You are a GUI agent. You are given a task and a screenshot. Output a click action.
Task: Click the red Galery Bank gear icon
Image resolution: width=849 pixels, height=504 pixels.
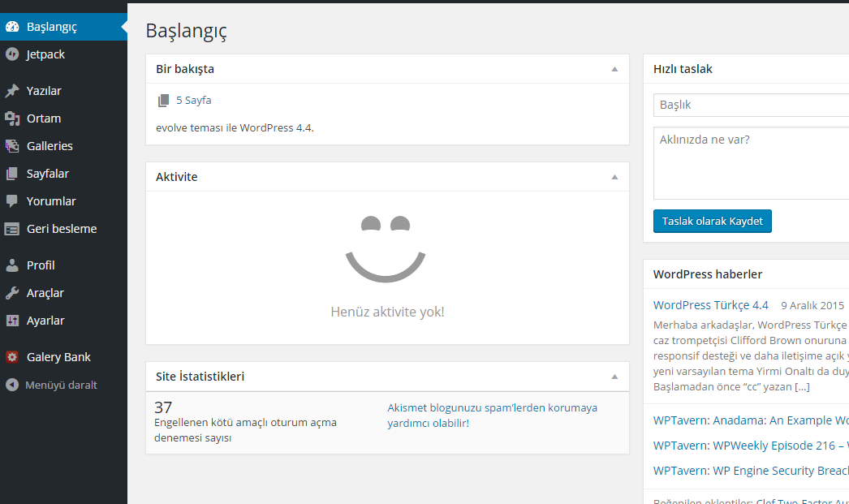(12, 357)
